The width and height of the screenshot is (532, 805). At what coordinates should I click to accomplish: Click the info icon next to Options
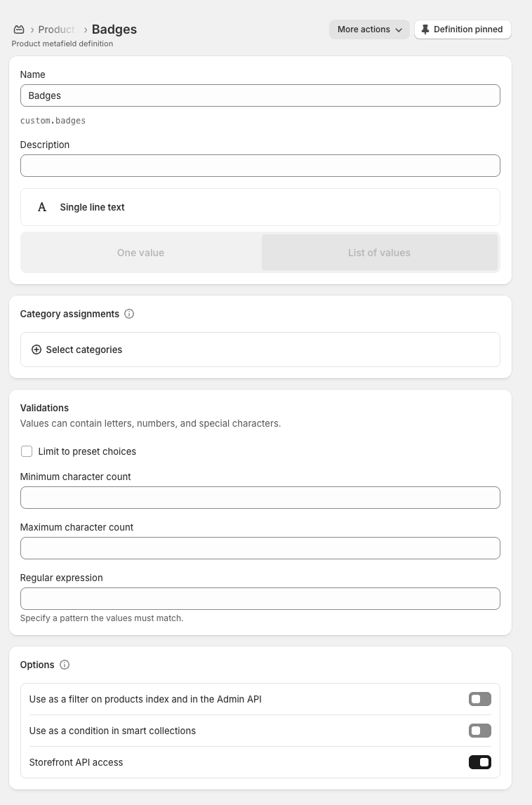coord(65,665)
